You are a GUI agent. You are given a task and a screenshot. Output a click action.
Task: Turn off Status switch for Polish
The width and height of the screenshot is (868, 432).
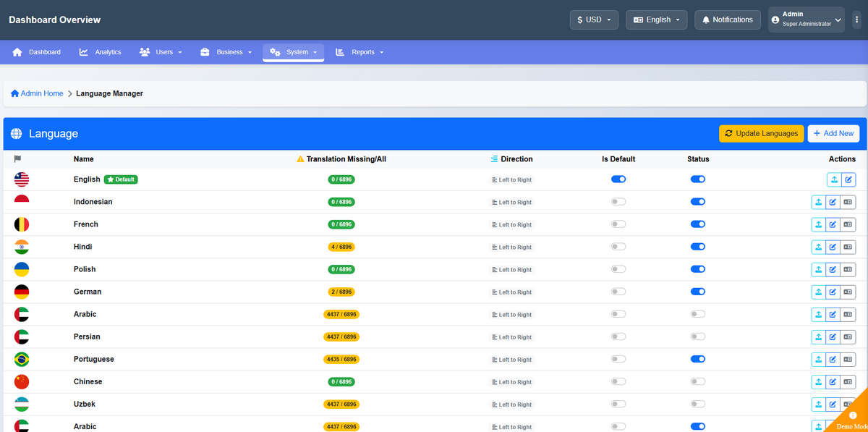pyautogui.click(x=698, y=269)
